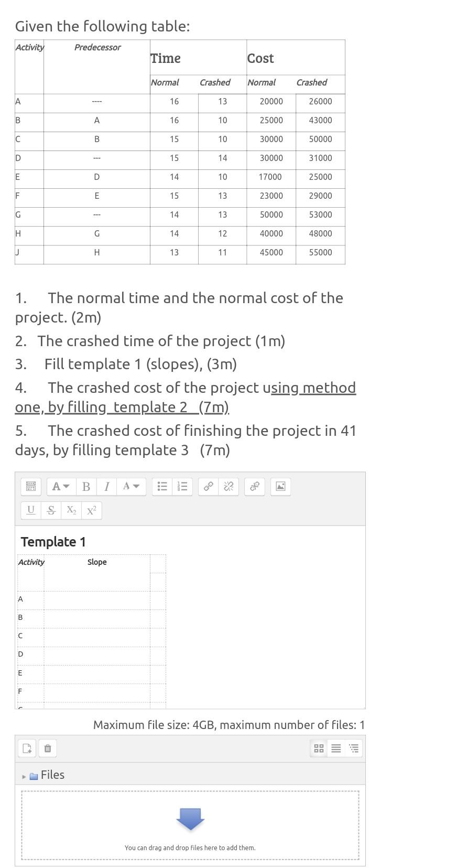Viewport: 467px width, 868px height.
Task: Select the ordered list icon
Action: (x=183, y=486)
